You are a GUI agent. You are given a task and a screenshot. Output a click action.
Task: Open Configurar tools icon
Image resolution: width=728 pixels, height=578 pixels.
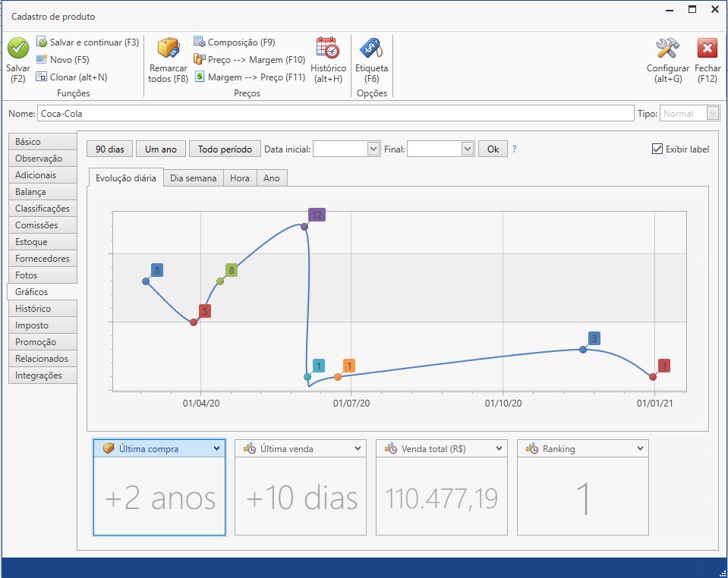(667, 49)
